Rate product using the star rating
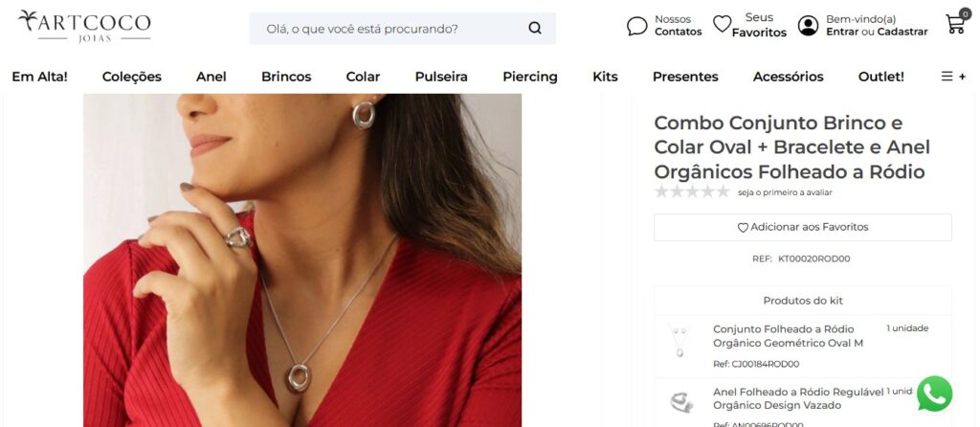Image resolution: width=980 pixels, height=427 pixels. pyautogui.click(x=692, y=192)
